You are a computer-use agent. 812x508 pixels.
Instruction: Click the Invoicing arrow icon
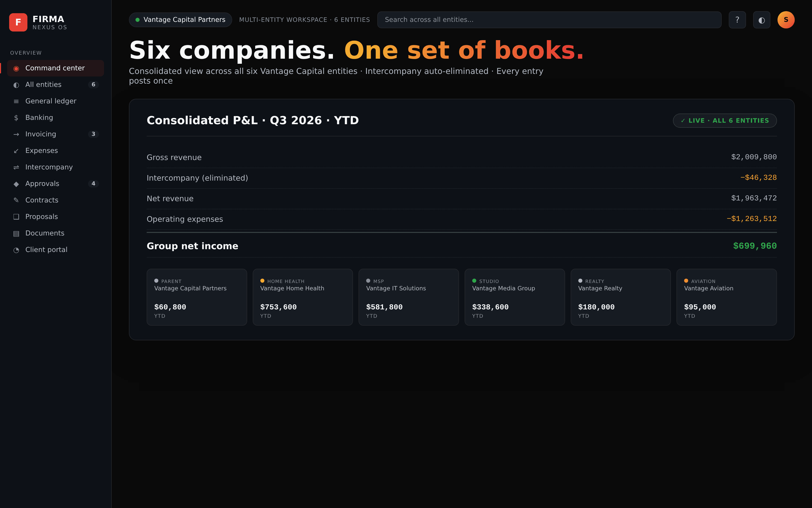[16, 134]
